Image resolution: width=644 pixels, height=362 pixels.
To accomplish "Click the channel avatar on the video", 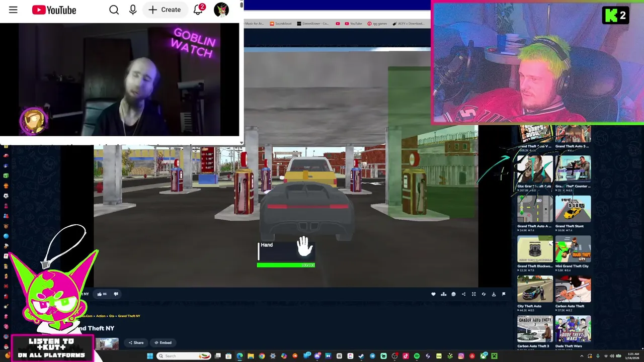I will click(x=34, y=121).
